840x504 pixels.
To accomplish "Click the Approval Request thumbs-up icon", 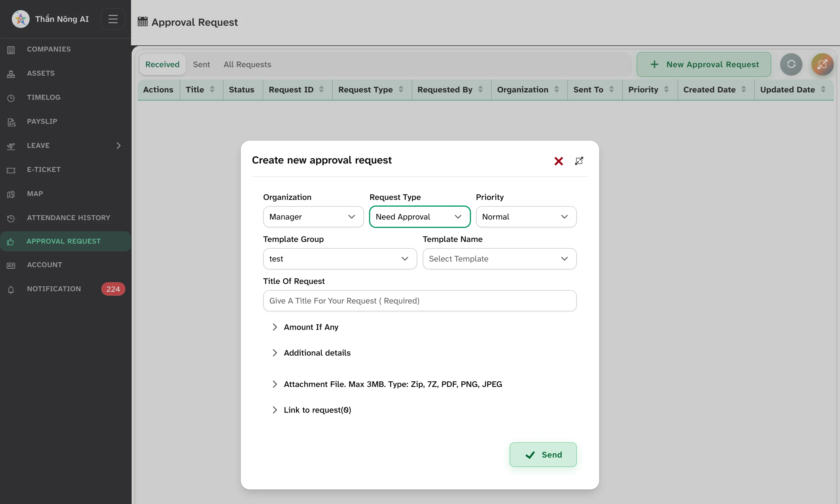I will point(11,241).
